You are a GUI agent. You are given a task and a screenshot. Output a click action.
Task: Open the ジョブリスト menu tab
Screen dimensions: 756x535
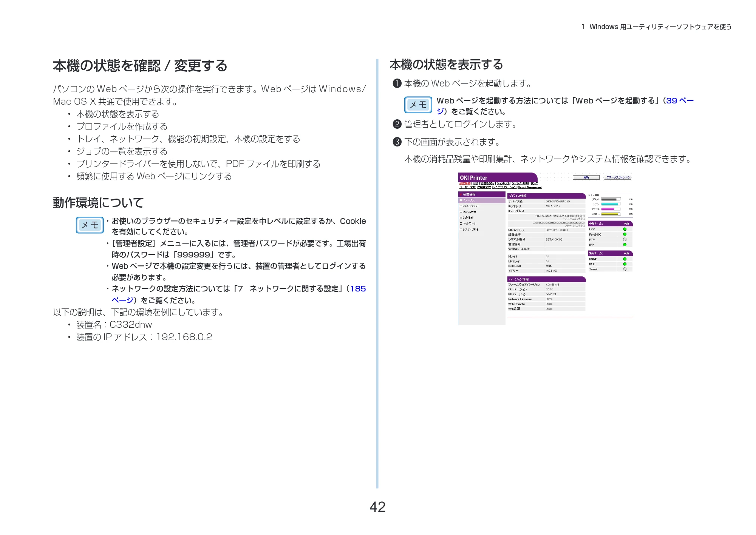pyautogui.click(x=503, y=183)
